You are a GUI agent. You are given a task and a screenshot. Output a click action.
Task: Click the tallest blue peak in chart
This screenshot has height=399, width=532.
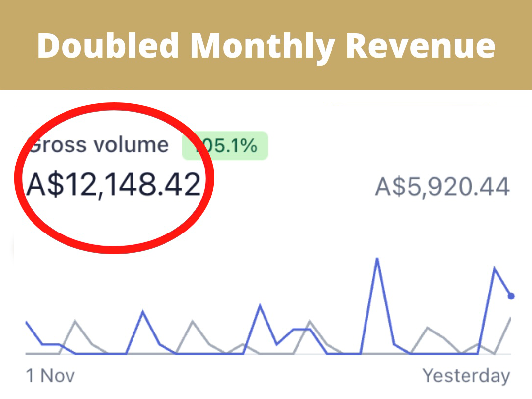coord(377,259)
